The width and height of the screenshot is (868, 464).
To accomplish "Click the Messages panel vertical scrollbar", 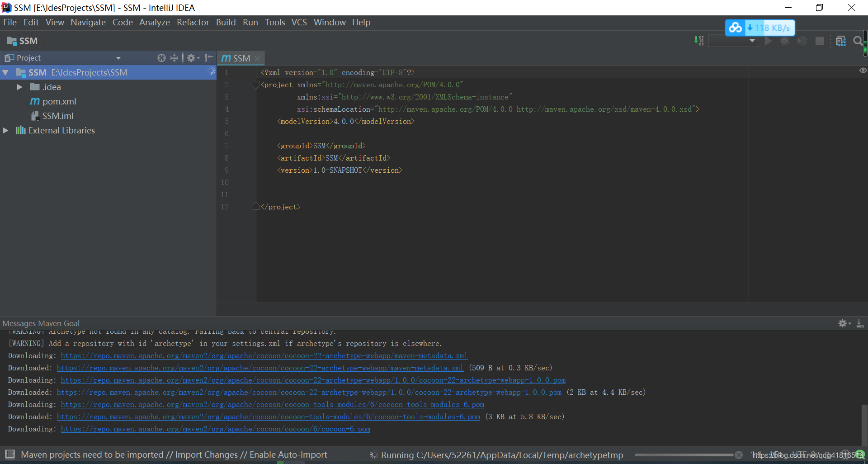I will pyautogui.click(x=864, y=425).
